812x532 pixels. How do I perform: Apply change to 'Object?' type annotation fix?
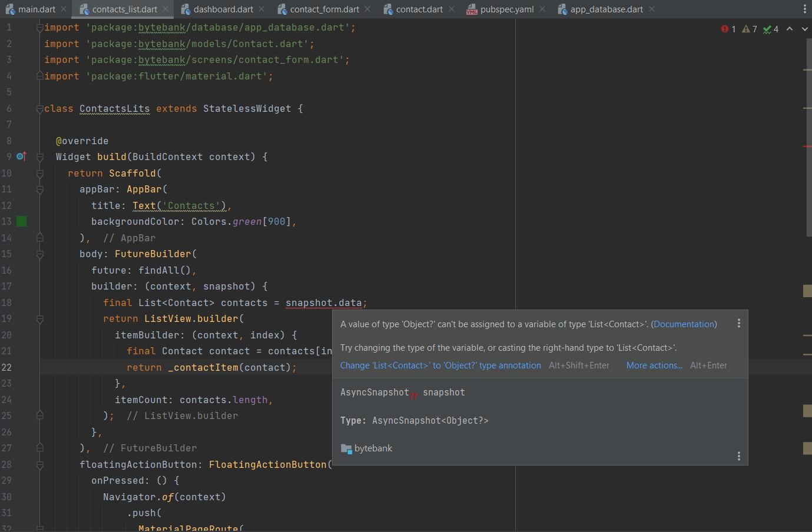pyautogui.click(x=440, y=365)
